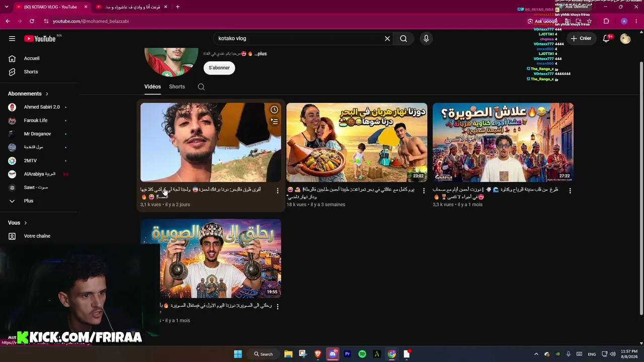Open the 23:02 beach tajine video thumbnail
Viewport: 644px width, 362px height.
pos(357,142)
